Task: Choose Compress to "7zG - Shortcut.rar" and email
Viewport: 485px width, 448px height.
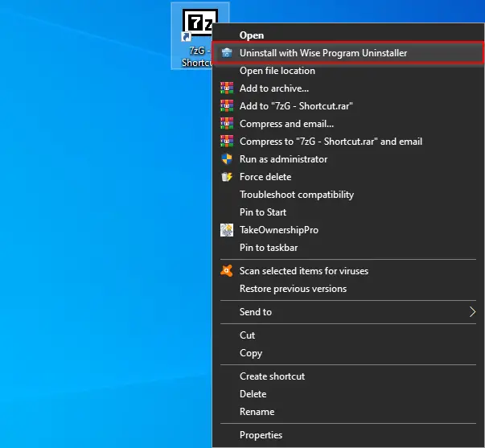Action: [x=348, y=141]
